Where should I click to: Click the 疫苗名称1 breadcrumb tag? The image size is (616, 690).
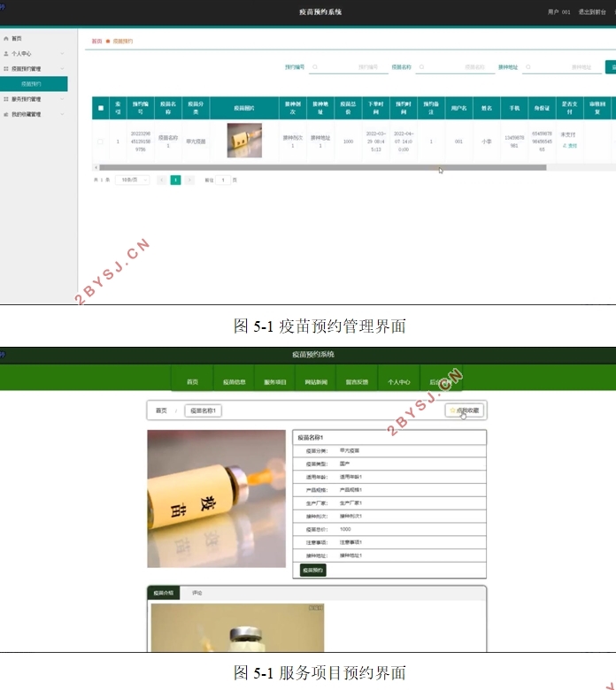tap(203, 410)
